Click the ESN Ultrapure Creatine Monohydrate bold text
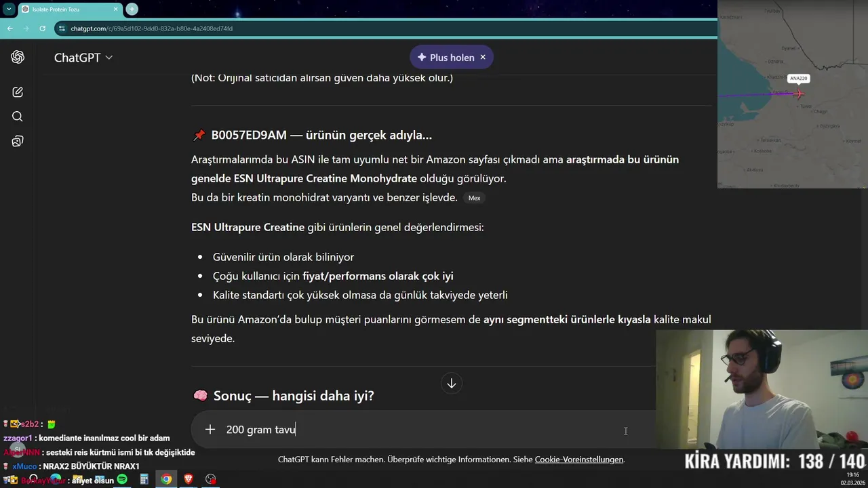Screen dimensions: 868x488 click(x=325, y=178)
